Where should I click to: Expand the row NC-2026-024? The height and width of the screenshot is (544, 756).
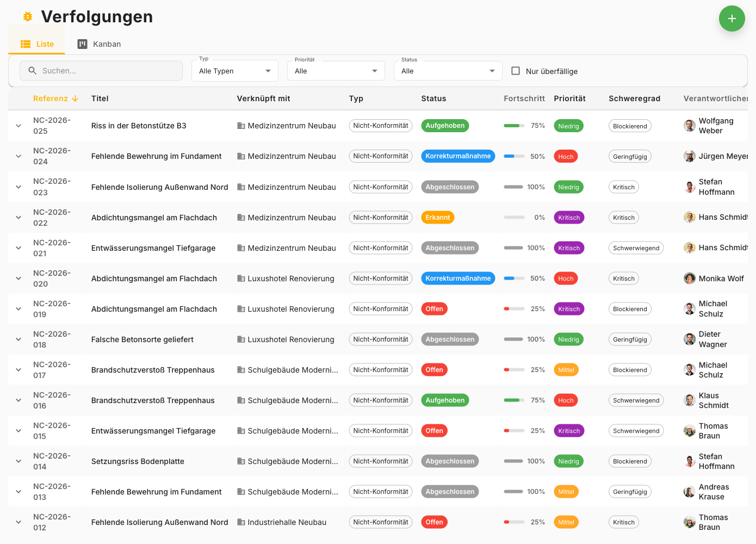(x=18, y=156)
